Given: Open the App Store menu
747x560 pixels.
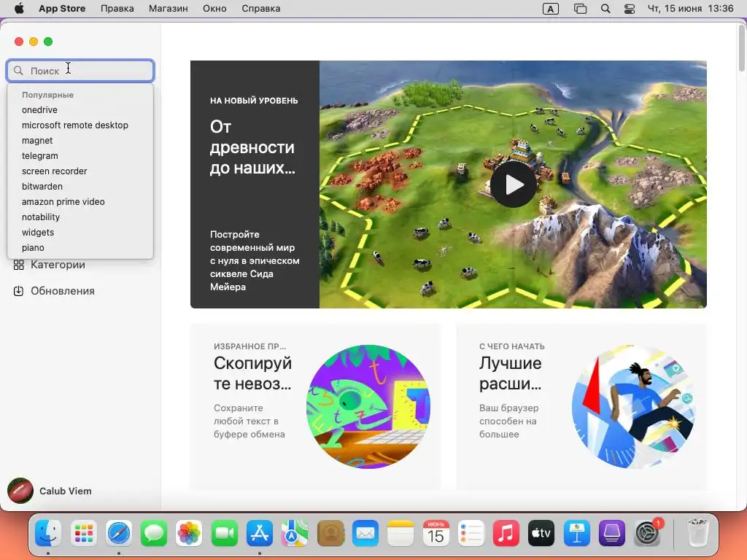Looking at the screenshot, I should (62, 9).
